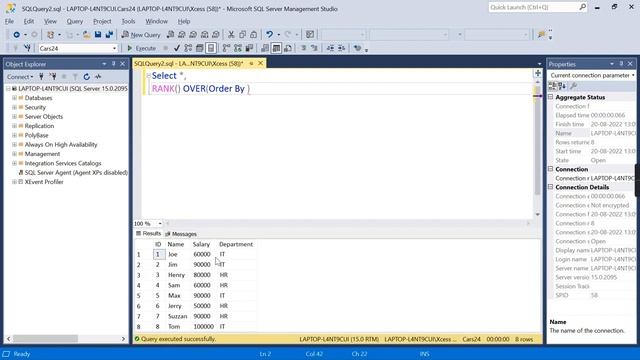
Task: Click Decrease Indent icon
Action: (330, 48)
